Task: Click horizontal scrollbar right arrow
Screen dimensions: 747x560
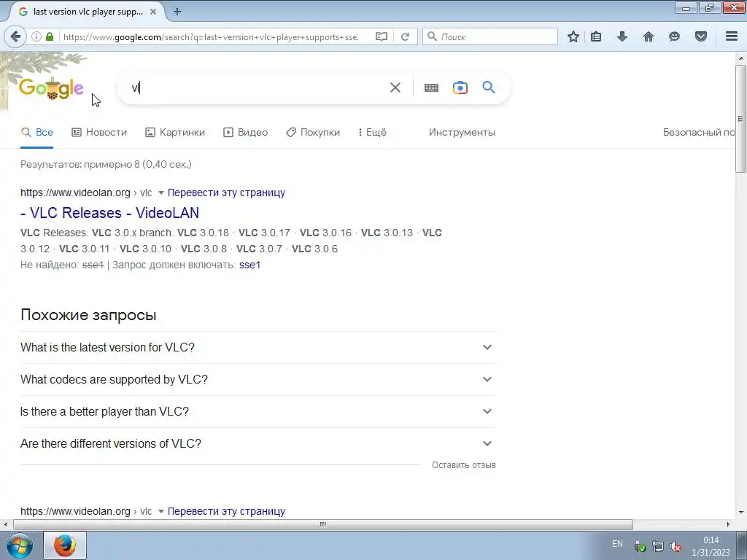Action: [728, 524]
